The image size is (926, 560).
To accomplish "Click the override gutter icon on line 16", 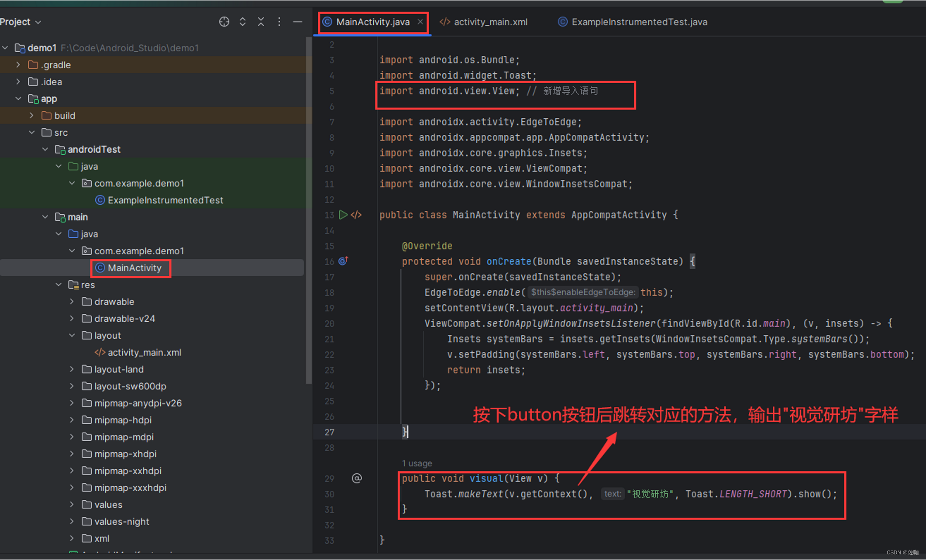I will point(344,261).
